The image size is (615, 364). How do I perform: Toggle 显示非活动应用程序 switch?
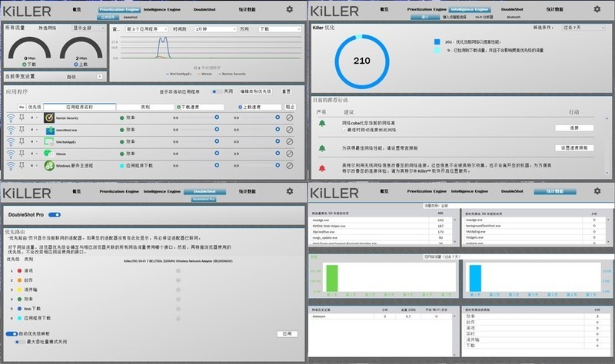(x=217, y=91)
